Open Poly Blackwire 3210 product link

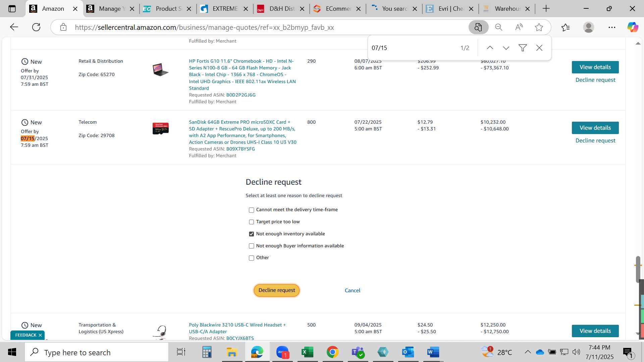(237, 328)
